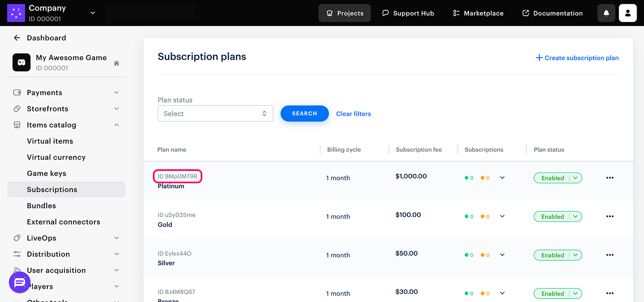Image resolution: width=644 pixels, height=302 pixels.
Task: Open the Marketplace top menu
Action: (x=478, y=13)
